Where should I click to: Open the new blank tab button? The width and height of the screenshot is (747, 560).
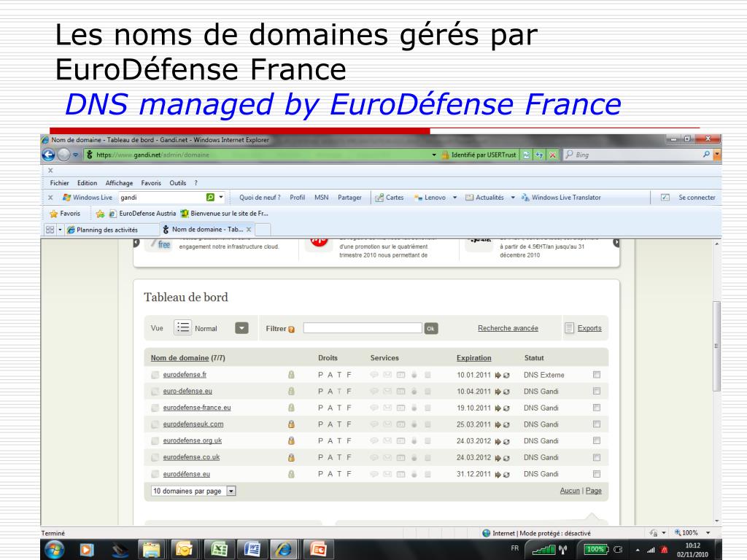pos(263,230)
